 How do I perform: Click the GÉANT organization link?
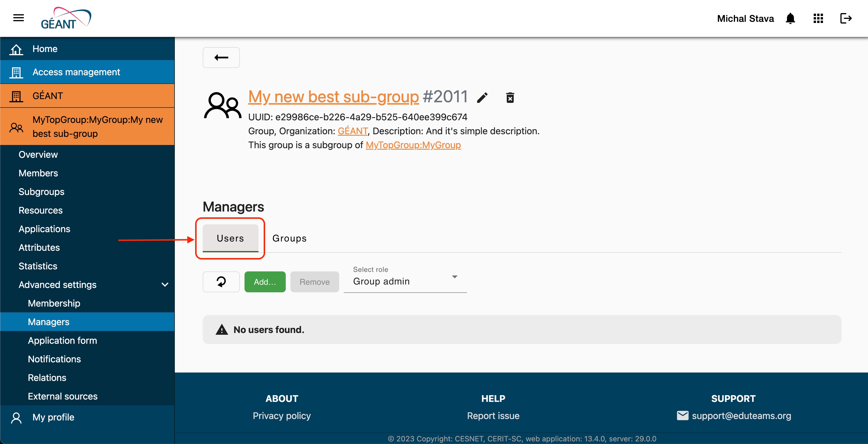pos(353,131)
